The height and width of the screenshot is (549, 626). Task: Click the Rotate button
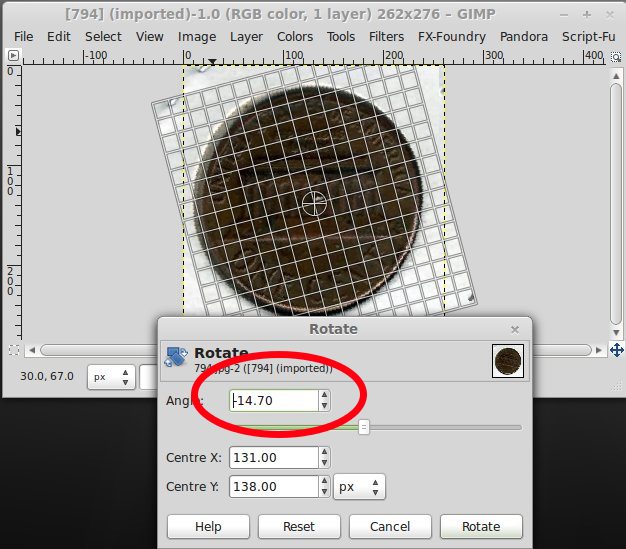pyautogui.click(x=481, y=527)
